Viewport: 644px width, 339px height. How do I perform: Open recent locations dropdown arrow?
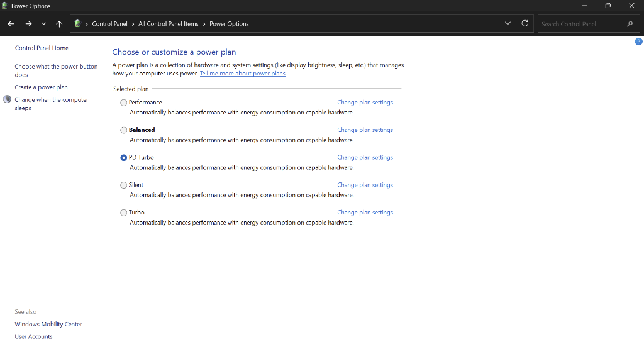(43, 24)
